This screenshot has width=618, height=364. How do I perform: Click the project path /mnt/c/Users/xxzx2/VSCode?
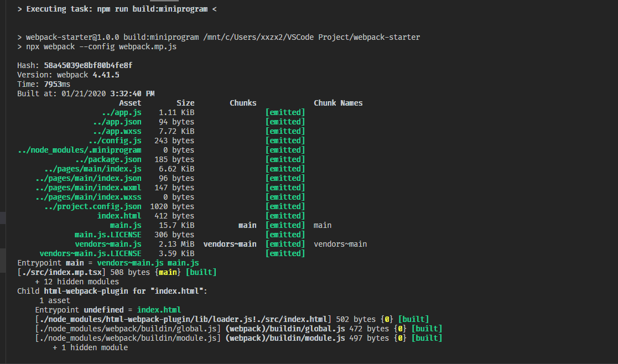click(258, 38)
